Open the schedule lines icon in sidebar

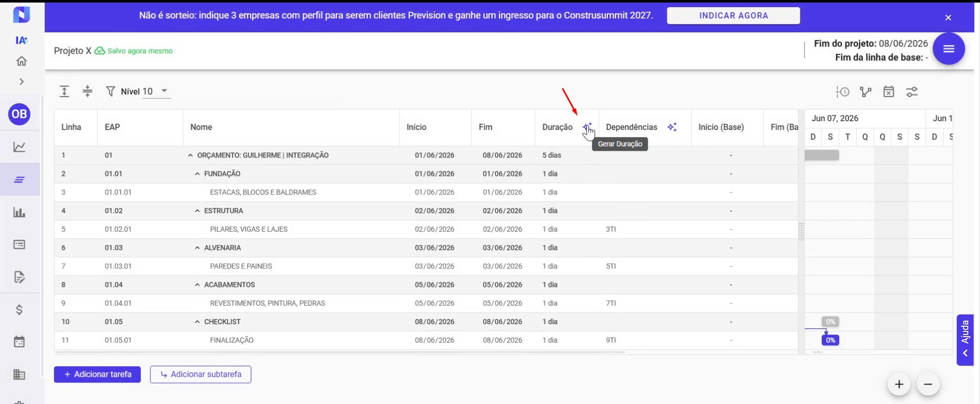(x=19, y=179)
